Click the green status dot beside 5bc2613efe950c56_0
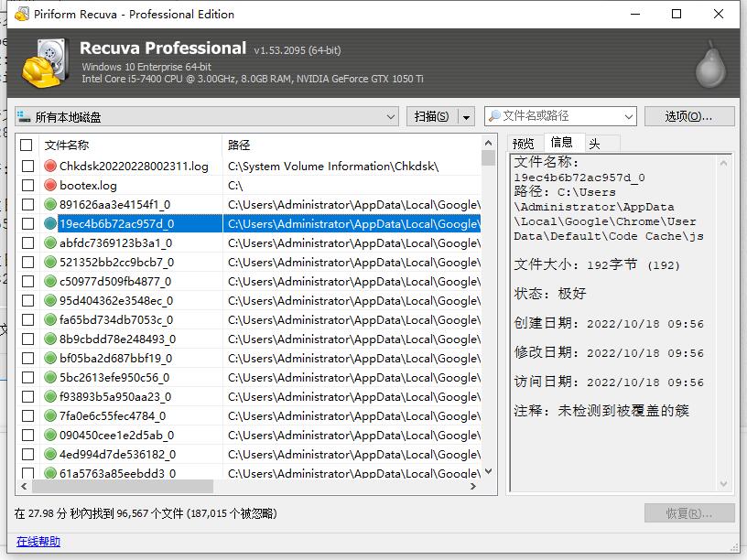 [50, 377]
